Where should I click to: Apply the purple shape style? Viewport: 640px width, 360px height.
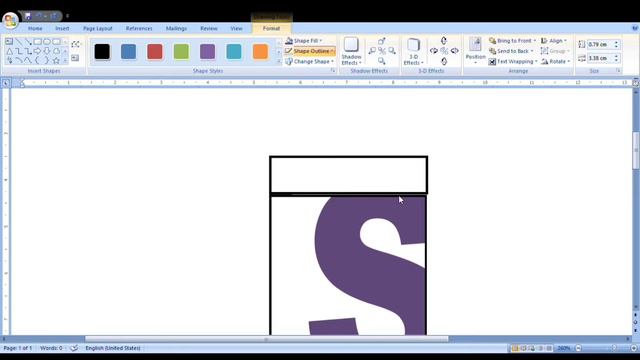(x=207, y=52)
